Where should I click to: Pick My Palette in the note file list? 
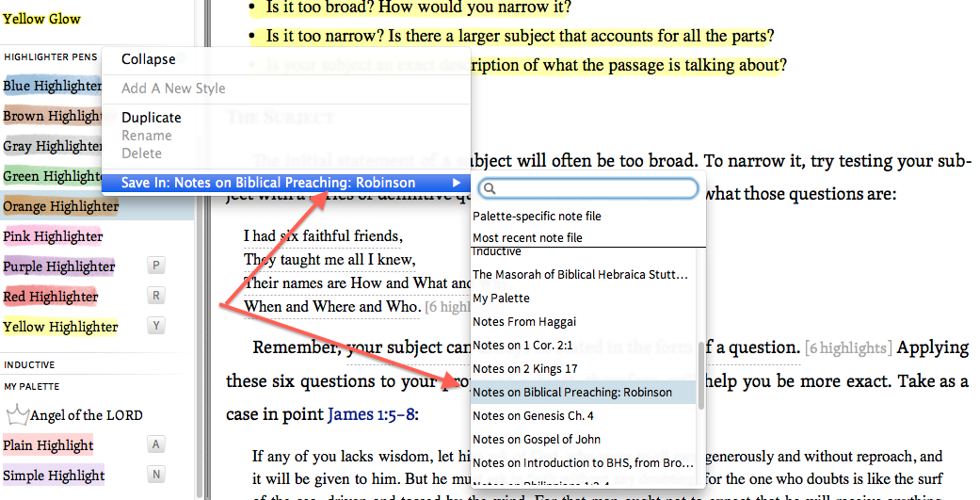pyautogui.click(x=501, y=298)
